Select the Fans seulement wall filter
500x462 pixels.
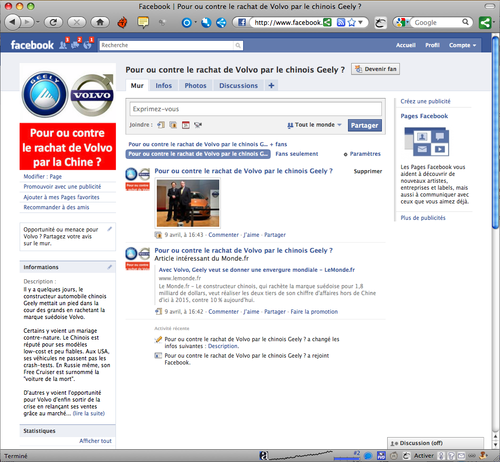(x=297, y=154)
